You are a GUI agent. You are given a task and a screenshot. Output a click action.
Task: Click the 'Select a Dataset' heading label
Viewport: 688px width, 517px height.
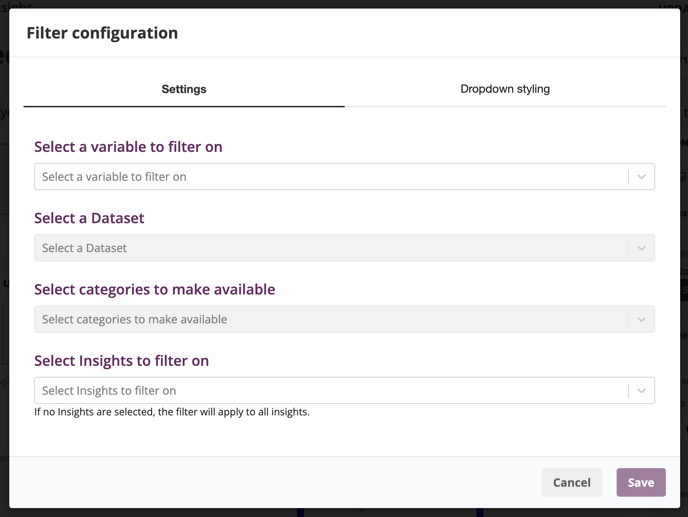[x=89, y=218]
